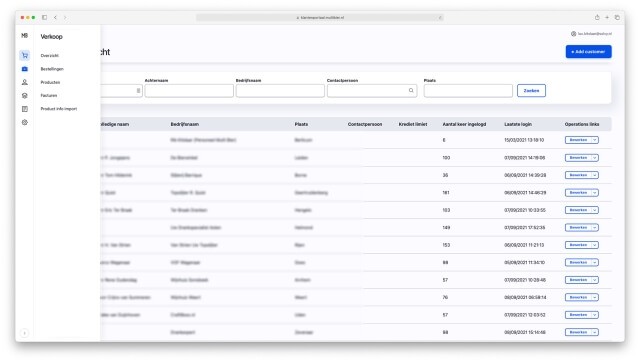640x362 pixels.
Task: Expand the Bewerken dropdown arrow, 6 logins row
Action: 595,140
